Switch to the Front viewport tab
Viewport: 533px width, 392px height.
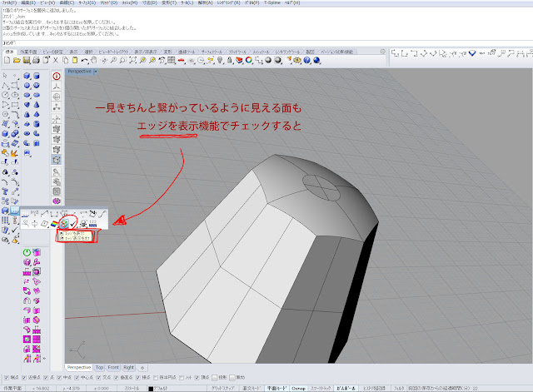click(113, 368)
